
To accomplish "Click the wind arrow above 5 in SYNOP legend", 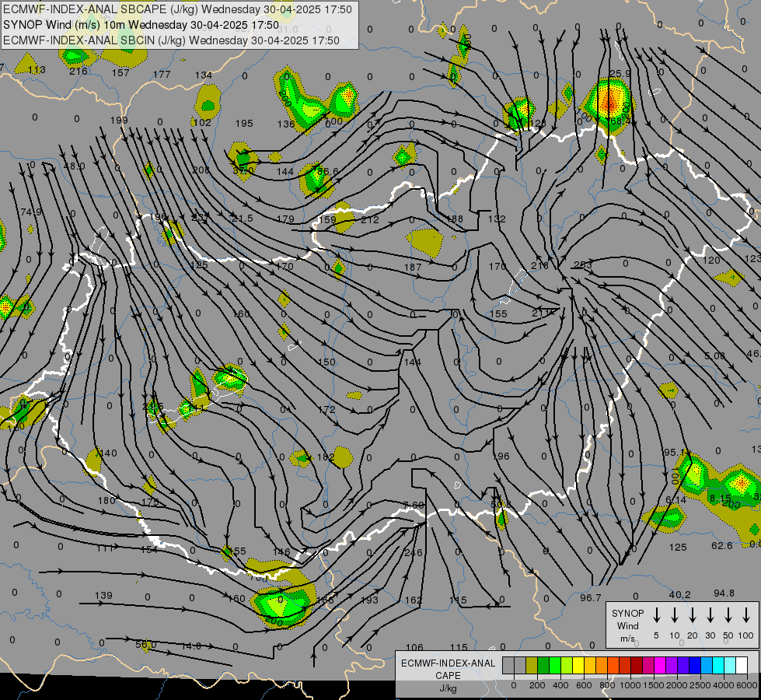I will pos(657,615).
